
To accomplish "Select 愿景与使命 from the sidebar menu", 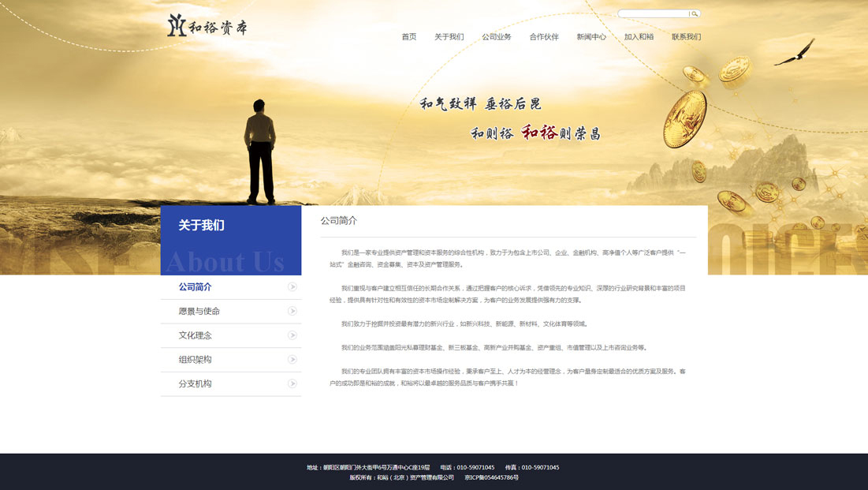I will pos(200,310).
